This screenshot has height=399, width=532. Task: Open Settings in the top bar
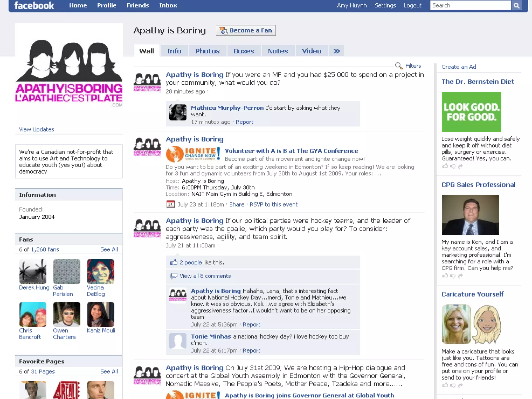(x=385, y=5)
